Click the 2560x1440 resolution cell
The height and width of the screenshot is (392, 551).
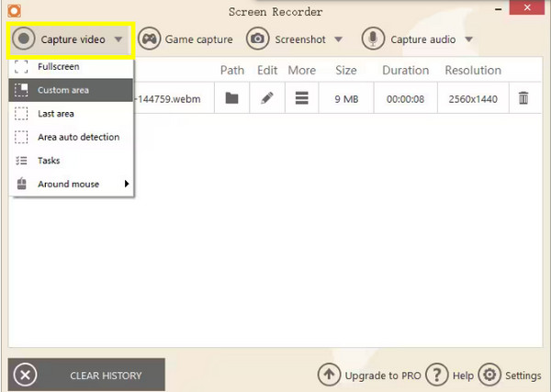473,99
